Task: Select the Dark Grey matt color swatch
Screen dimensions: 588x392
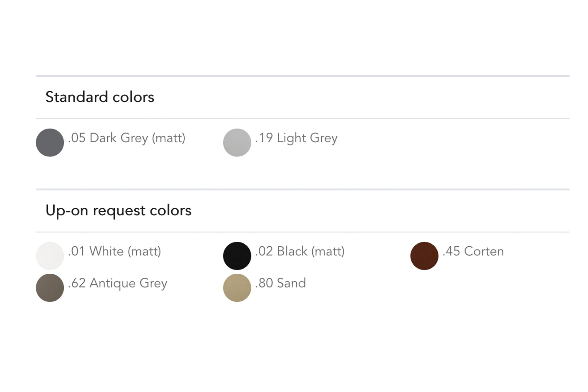Action: tap(50, 143)
